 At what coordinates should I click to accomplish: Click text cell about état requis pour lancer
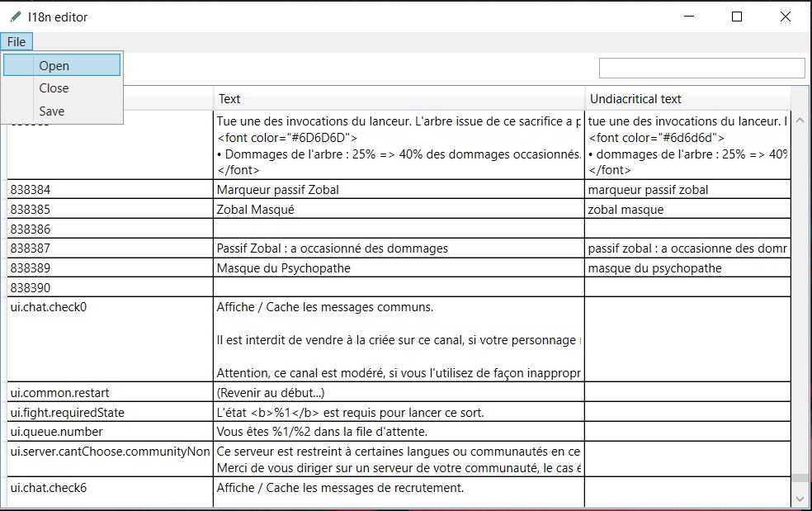point(399,413)
